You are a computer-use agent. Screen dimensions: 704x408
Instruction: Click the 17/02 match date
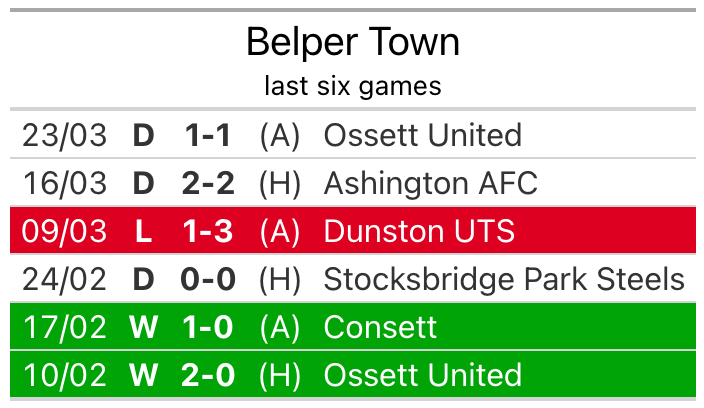[64, 327]
